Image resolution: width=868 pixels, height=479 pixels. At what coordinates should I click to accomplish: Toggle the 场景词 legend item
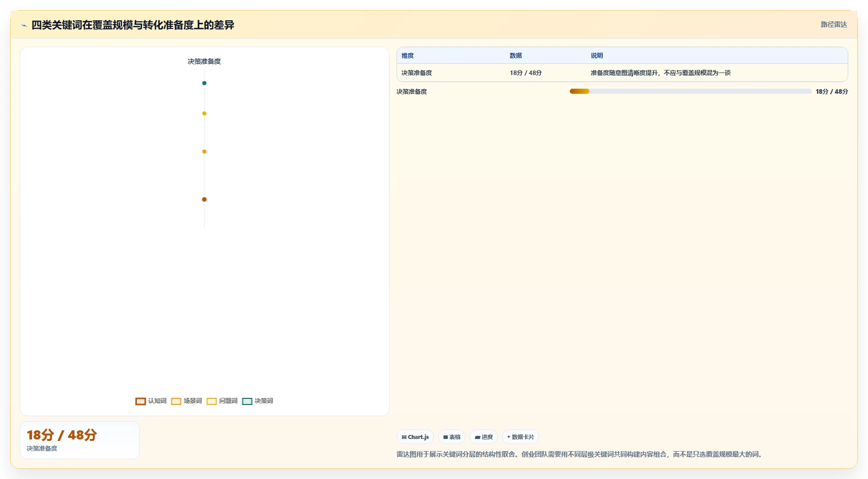pyautogui.click(x=186, y=401)
